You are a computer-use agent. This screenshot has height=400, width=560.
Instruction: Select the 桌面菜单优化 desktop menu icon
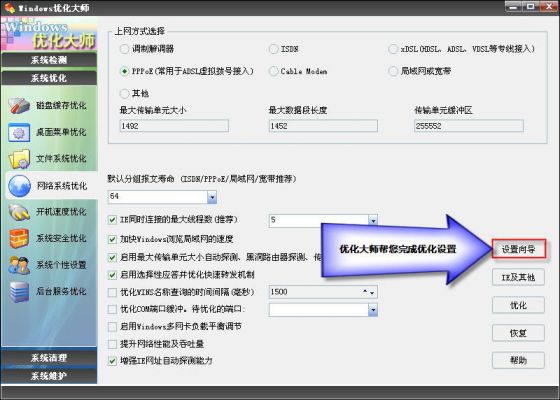[19, 132]
